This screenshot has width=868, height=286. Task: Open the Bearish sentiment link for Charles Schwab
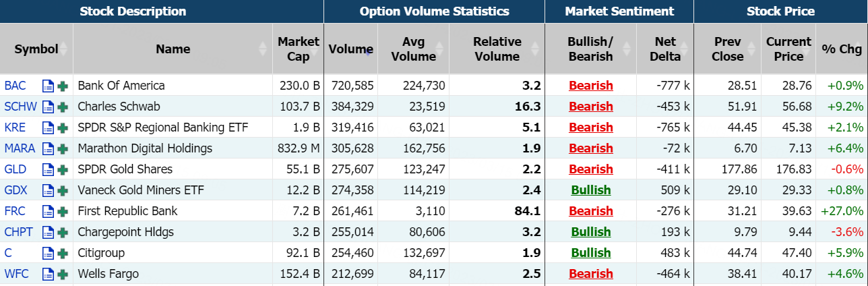591,107
